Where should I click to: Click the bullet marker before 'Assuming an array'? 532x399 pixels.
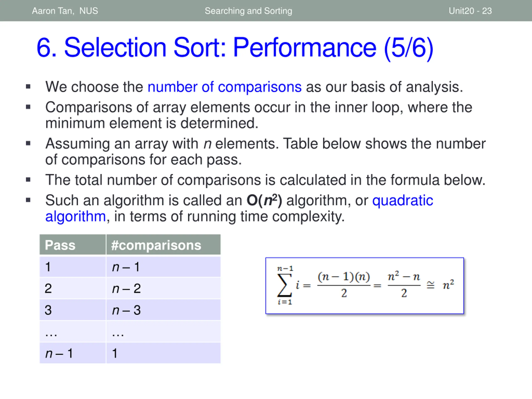tap(28, 143)
